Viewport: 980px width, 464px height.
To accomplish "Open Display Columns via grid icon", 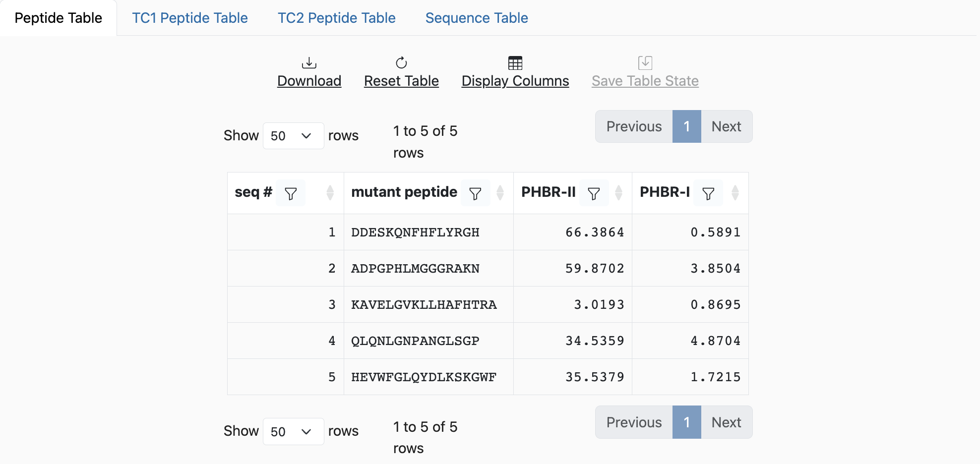I will 515,63.
